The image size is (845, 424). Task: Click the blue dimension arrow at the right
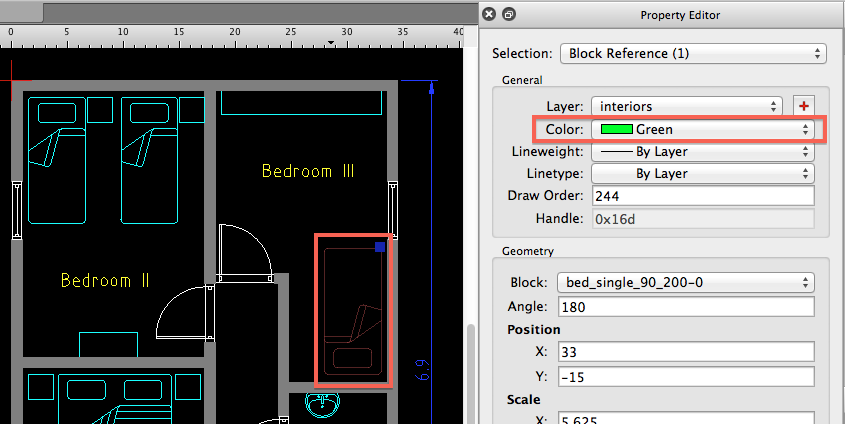click(x=430, y=90)
